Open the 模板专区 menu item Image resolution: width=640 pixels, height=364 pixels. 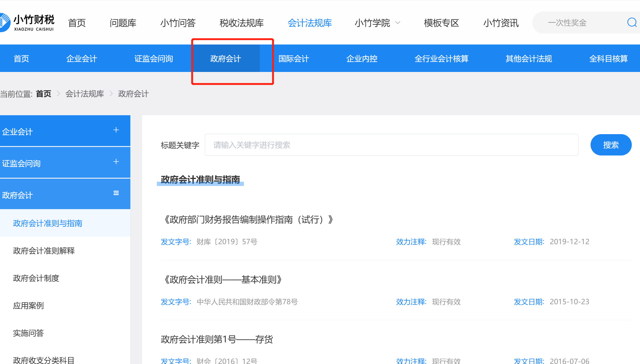click(x=441, y=23)
